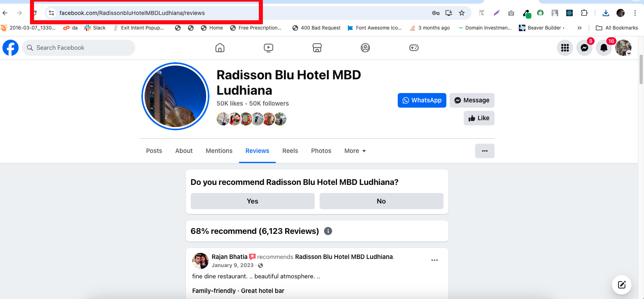This screenshot has width=644, height=299.
Task: Bookmark this page with the star icon
Action: click(x=462, y=13)
